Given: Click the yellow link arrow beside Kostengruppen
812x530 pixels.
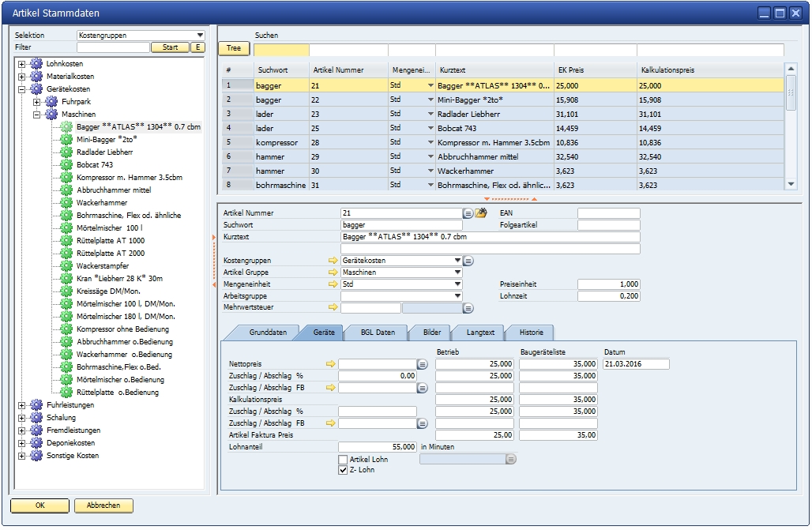Looking at the screenshot, I should coord(333,260).
